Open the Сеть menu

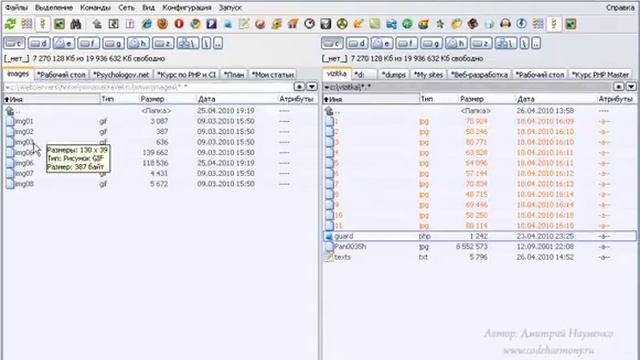click(126, 7)
